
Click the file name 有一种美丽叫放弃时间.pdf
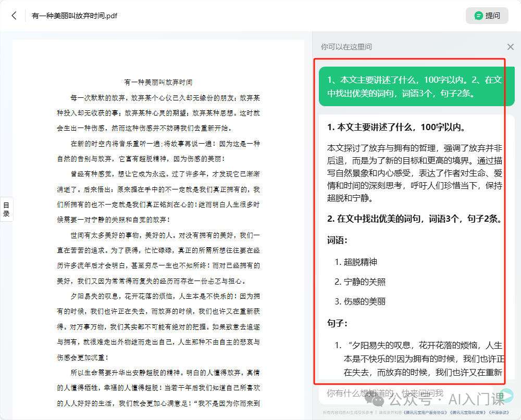tap(75, 16)
